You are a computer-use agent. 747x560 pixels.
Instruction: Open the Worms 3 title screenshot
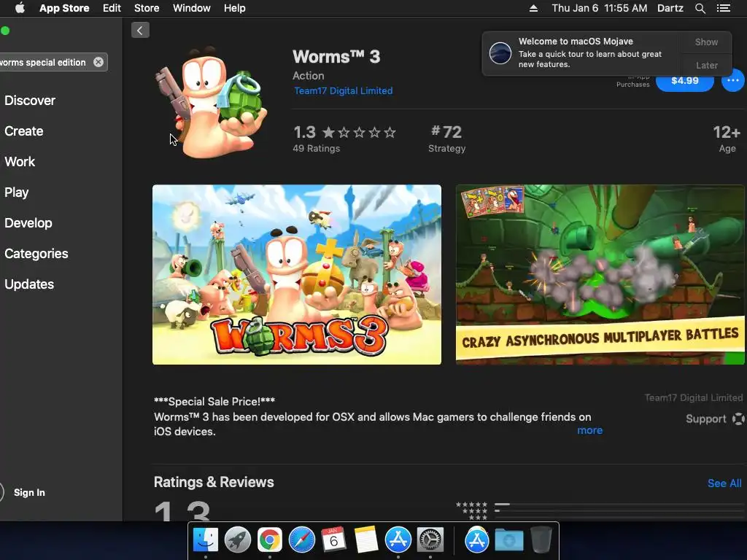pyautogui.click(x=297, y=275)
